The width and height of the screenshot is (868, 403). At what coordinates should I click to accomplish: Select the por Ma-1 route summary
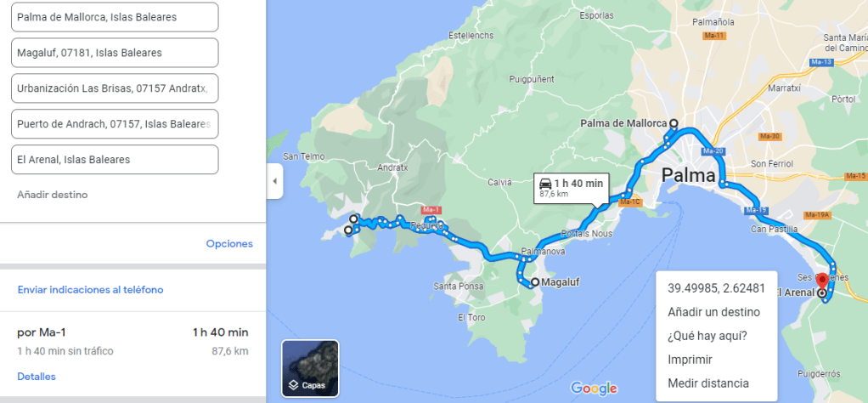[x=132, y=341]
